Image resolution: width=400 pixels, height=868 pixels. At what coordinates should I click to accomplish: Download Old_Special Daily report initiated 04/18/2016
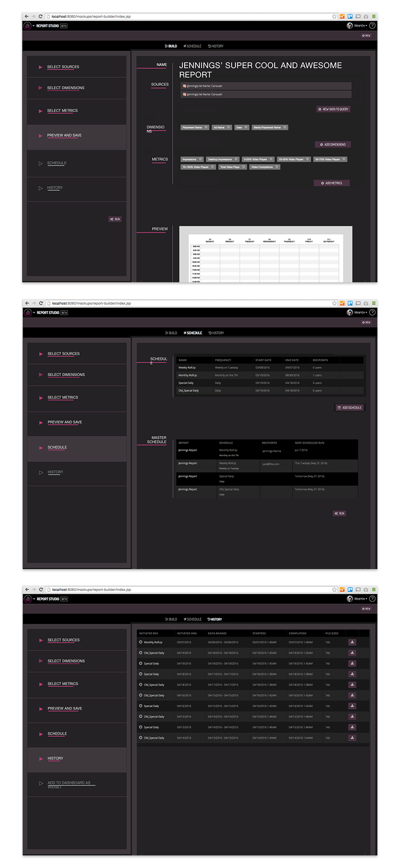click(x=352, y=684)
